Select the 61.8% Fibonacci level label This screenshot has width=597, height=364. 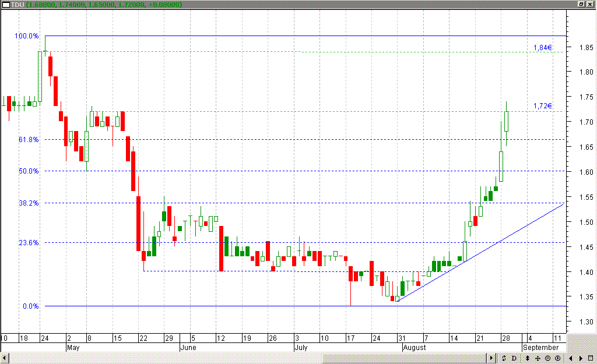coord(29,140)
